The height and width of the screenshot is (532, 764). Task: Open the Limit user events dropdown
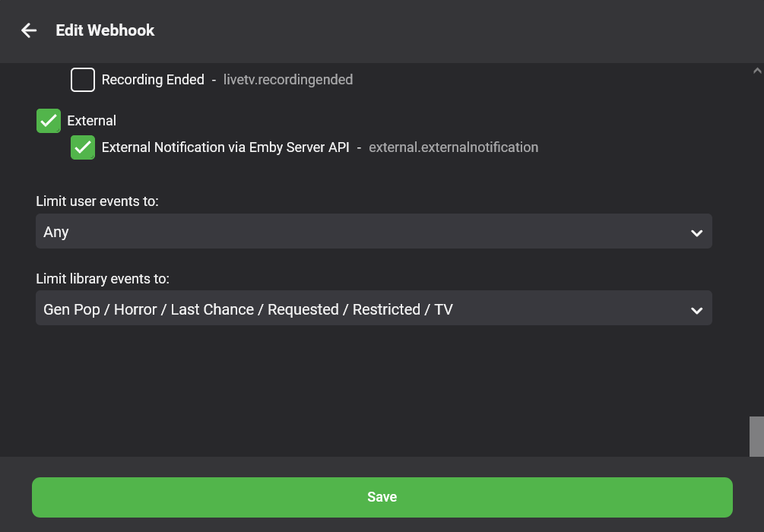pyautogui.click(x=374, y=231)
